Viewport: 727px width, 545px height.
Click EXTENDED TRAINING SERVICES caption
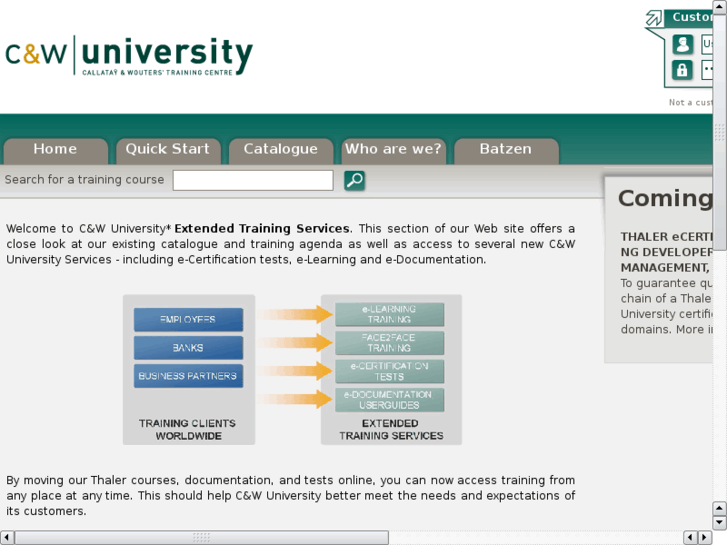pyautogui.click(x=391, y=430)
